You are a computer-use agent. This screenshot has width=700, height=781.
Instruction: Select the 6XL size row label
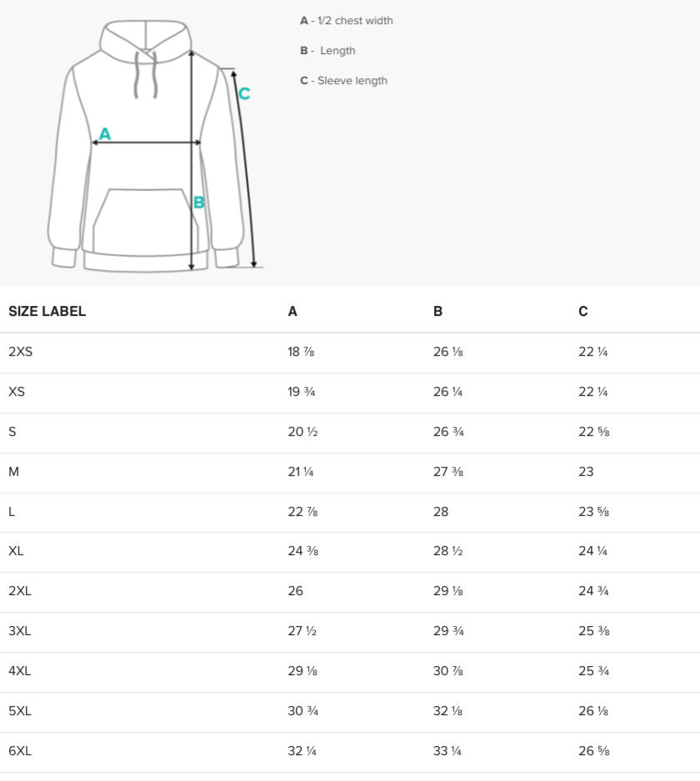coord(20,751)
